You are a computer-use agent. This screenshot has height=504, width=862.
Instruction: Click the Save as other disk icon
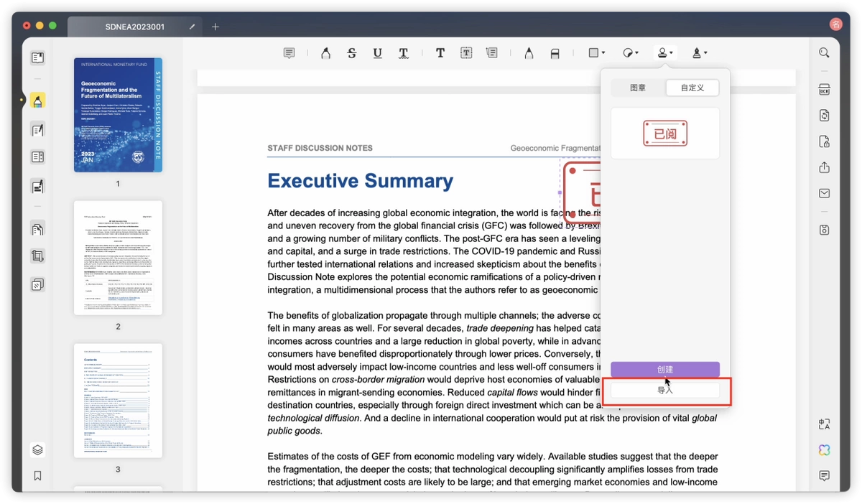[824, 230]
